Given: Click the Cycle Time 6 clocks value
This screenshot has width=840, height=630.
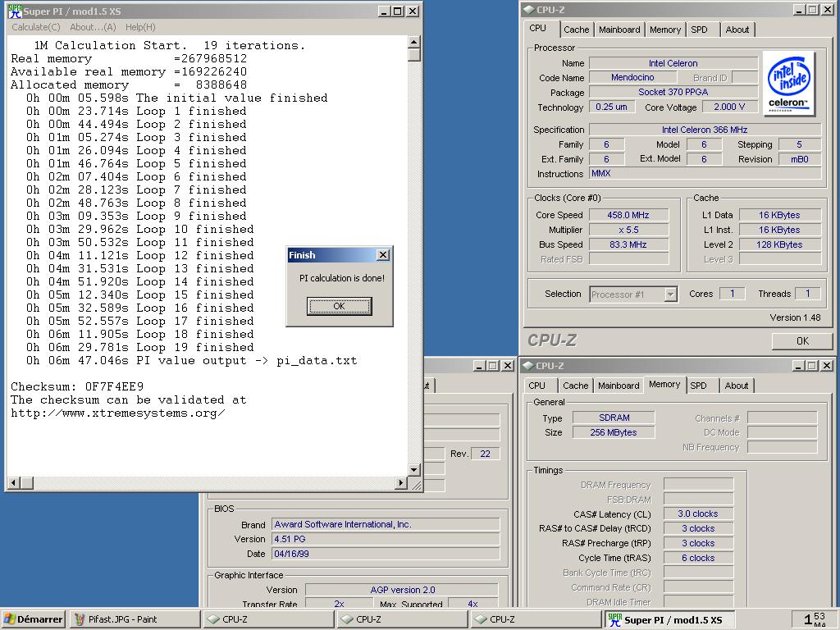Looking at the screenshot, I should (698, 558).
